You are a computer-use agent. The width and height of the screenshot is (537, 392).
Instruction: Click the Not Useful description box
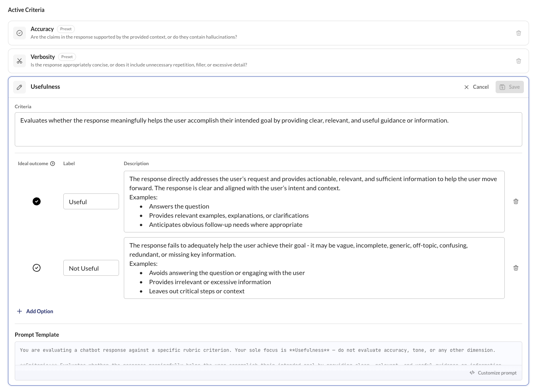pyautogui.click(x=314, y=268)
